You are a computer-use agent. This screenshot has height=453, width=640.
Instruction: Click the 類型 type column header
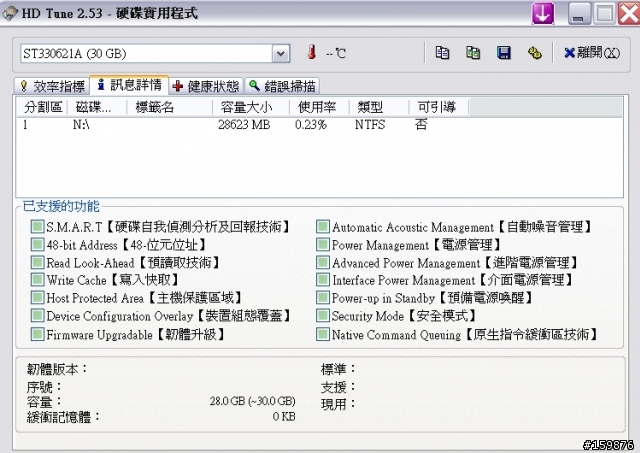(379, 107)
